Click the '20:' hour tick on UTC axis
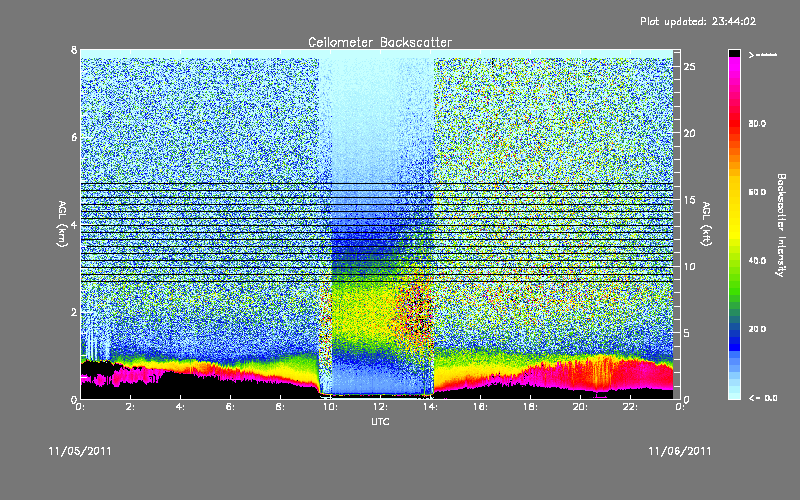The image size is (800, 500). pyautogui.click(x=580, y=407)
